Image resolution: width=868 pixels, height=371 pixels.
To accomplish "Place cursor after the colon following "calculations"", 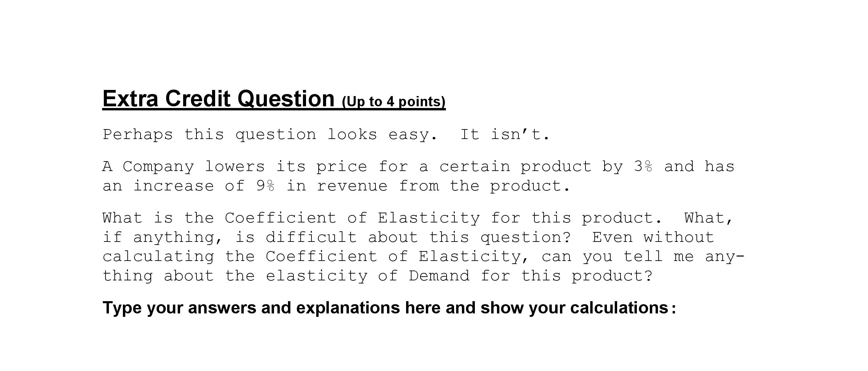I will pyautogui.click(x=676, y=308).
